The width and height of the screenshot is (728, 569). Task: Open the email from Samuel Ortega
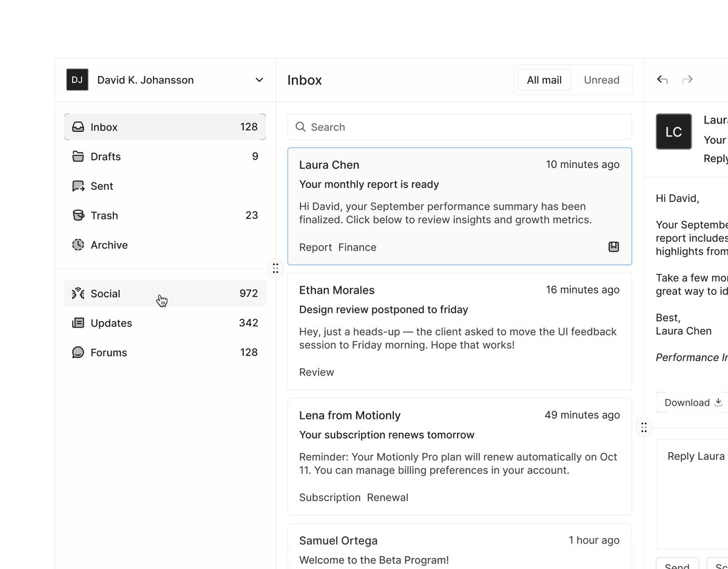[460, 547]
